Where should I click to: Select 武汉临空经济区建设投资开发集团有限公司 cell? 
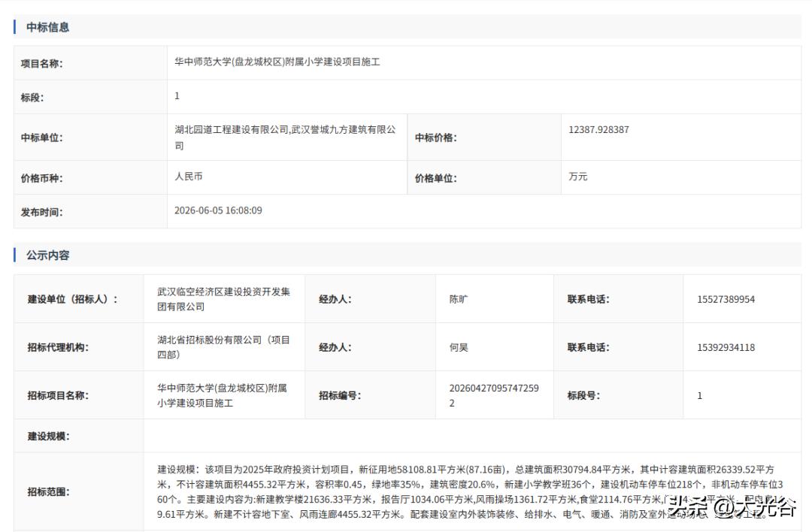(224, 299)
